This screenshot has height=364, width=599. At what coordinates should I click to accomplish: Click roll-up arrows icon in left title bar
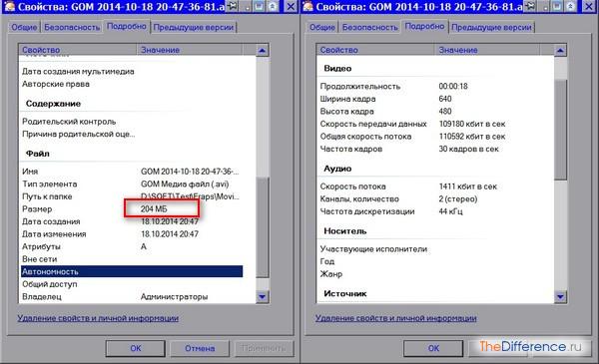273,7
